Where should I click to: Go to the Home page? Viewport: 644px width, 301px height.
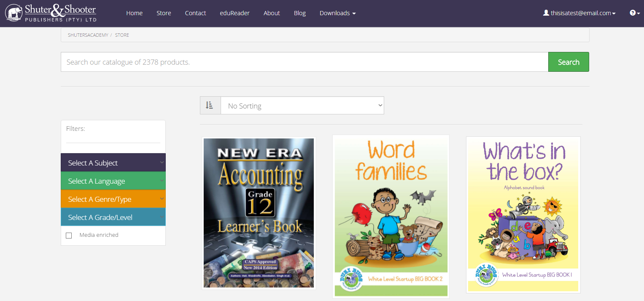134,13
